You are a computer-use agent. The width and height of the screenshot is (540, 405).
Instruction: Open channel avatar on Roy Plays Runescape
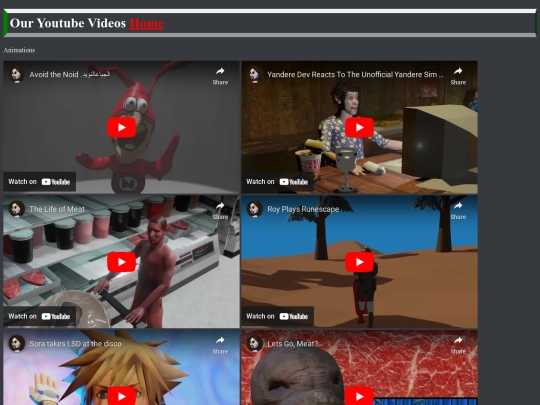click(254, 209)
